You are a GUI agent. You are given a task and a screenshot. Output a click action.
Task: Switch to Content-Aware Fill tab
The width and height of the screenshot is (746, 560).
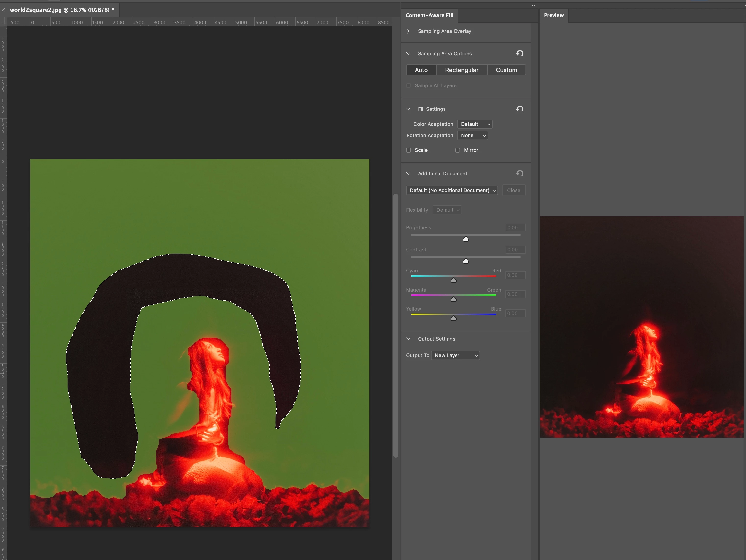coord(429,15)
